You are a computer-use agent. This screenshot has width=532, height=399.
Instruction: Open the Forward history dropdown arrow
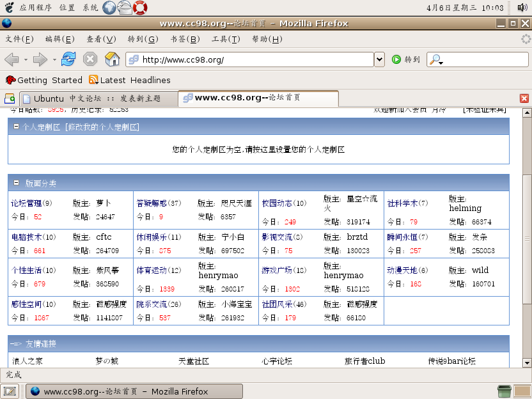pos(54,59)
